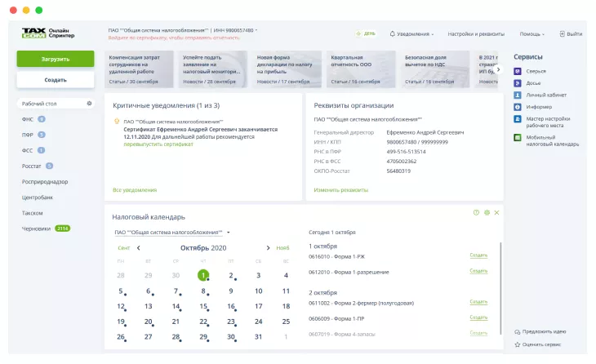Image resolution: width=596 pixels, height=364 pixels.
Task: Open tax calendar help question icon
Action: click(x=476, y=213)
